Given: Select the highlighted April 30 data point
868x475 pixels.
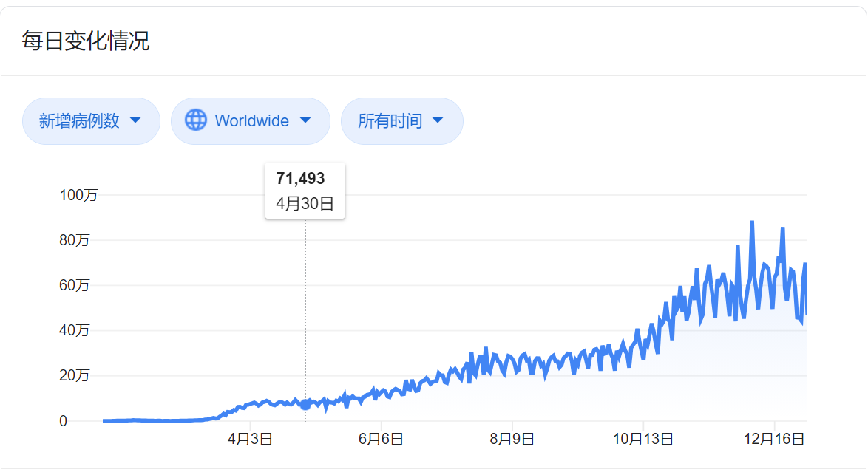Looking at the screenshot, I should (x=305, y=405).
